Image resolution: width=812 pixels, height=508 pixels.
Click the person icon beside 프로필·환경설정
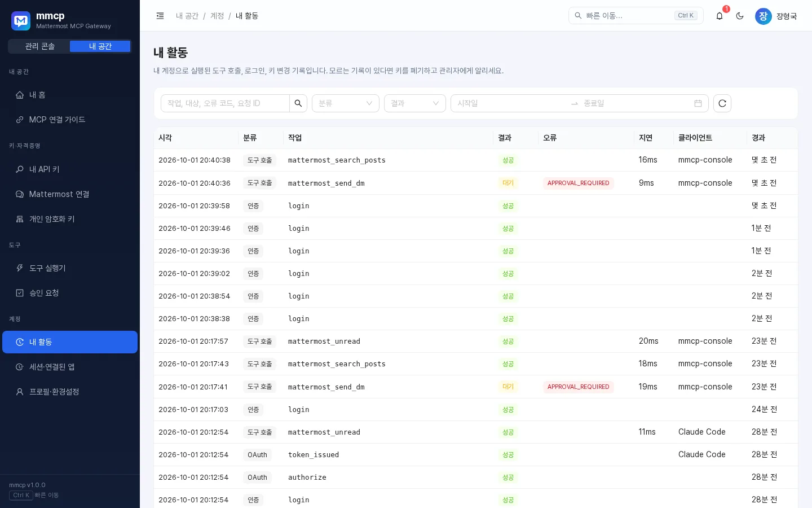[x=20, y=392]
